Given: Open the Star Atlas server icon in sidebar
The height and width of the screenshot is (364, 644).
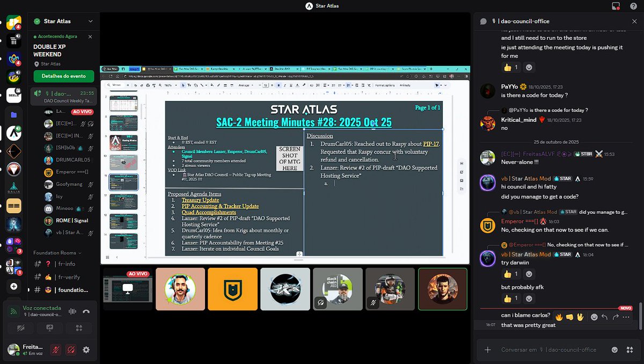Looking at the screenshot, I should coord(14,133).
